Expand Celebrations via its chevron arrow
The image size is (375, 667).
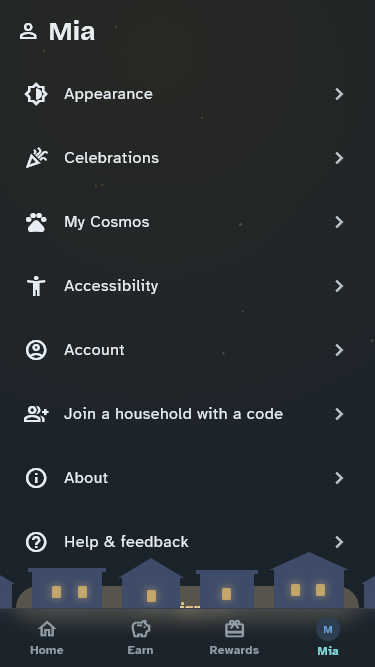tap(339, 158)
